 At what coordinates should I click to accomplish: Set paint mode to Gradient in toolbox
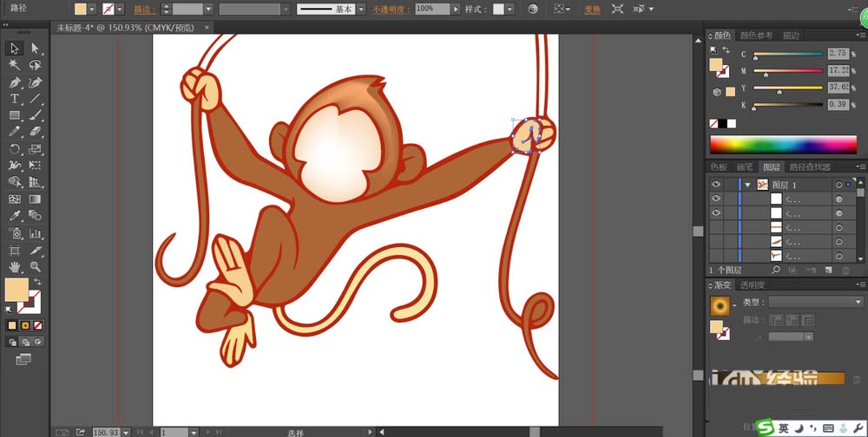(25, 325)
